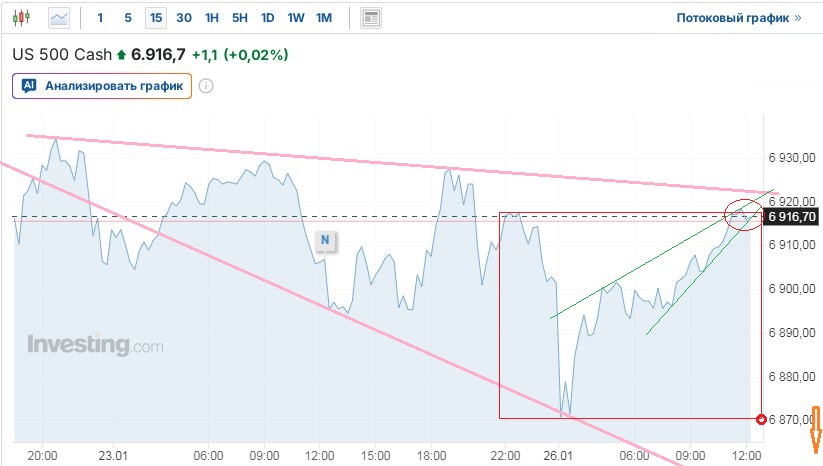Click the AI badge icon
The image size is (823, 466).
pos(29,86)
